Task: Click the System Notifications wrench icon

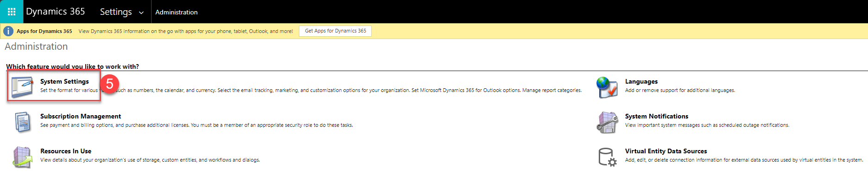Action: tap(607, 122)
